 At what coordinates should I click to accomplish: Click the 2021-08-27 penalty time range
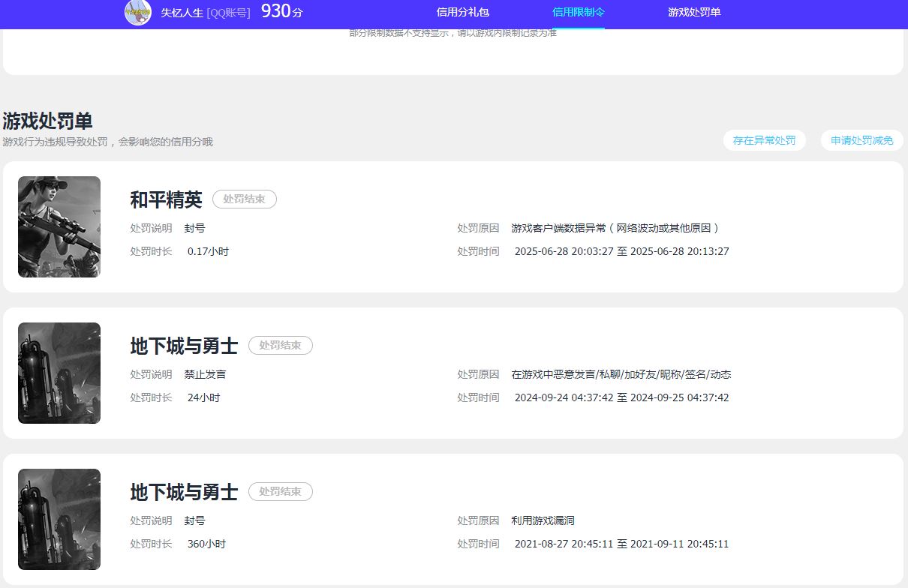pyautogui.click(x=621, y=544)
